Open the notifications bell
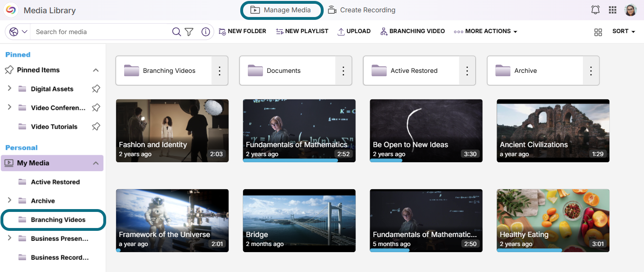Viewport: 644px width, 272px height. pos(596,10)
